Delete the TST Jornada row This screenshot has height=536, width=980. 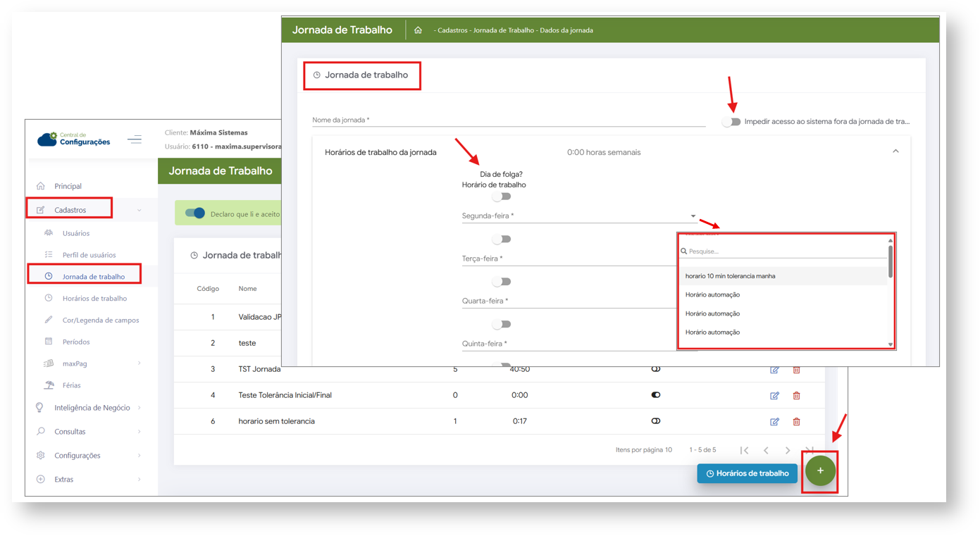click(x=796, y=370)
